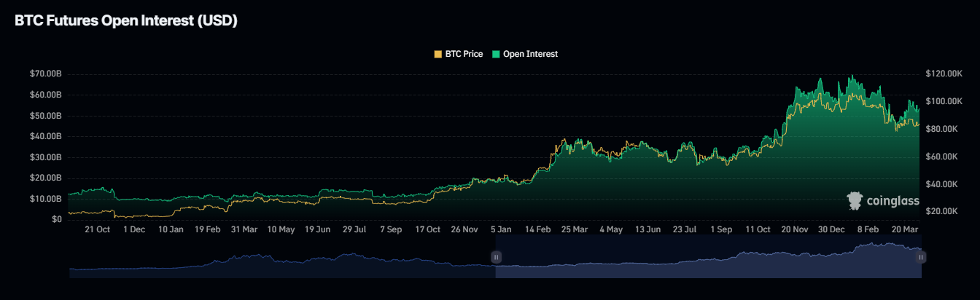Click the $20.00B left axis label
The width and height of the screenshot is (980, 300).
pyautogui.click(x=45, y=178)
